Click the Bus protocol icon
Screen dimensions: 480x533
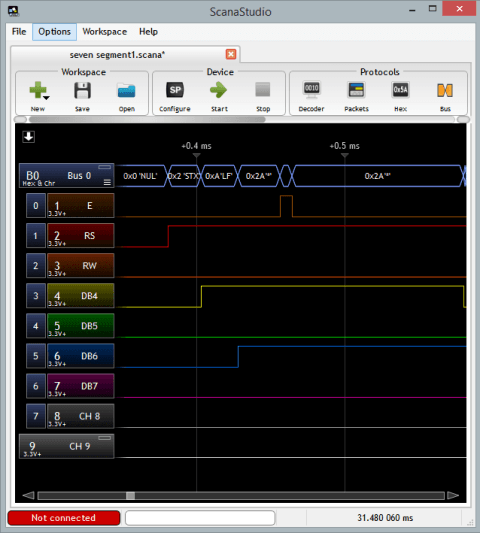coord(445,90)
